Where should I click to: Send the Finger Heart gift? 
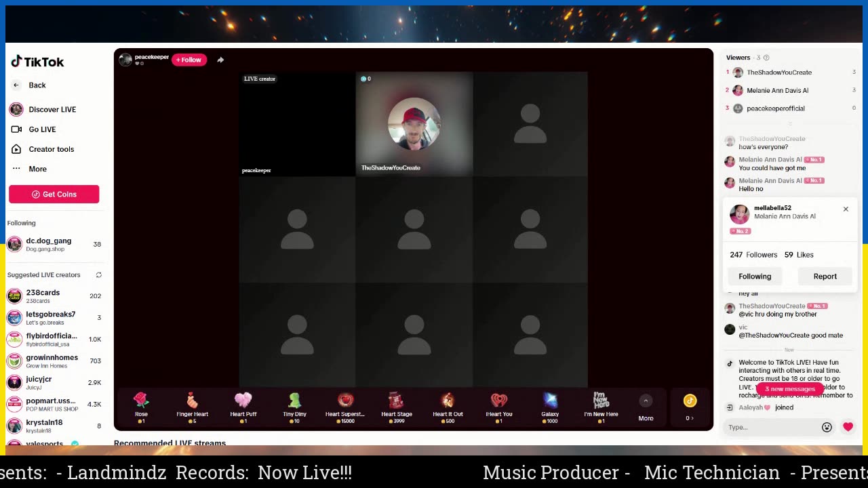coord(192,407)
